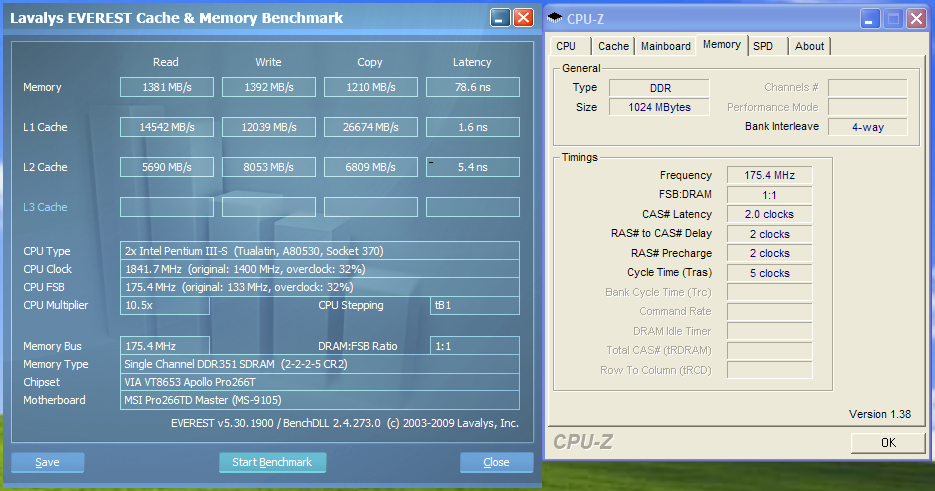
Task: Select L1 Cache Write value 12039 MB/s
Action: (x=269, y=127)
